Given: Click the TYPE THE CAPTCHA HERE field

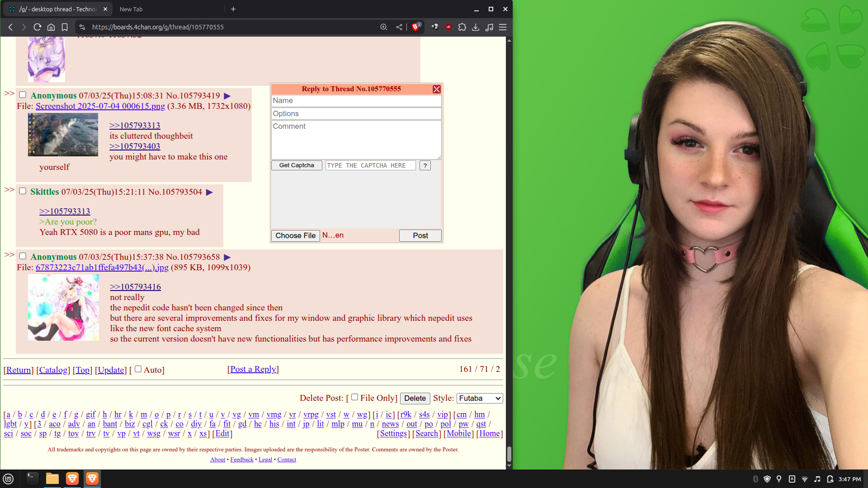Looking at the screenshot, I should [x=371, y=165].
